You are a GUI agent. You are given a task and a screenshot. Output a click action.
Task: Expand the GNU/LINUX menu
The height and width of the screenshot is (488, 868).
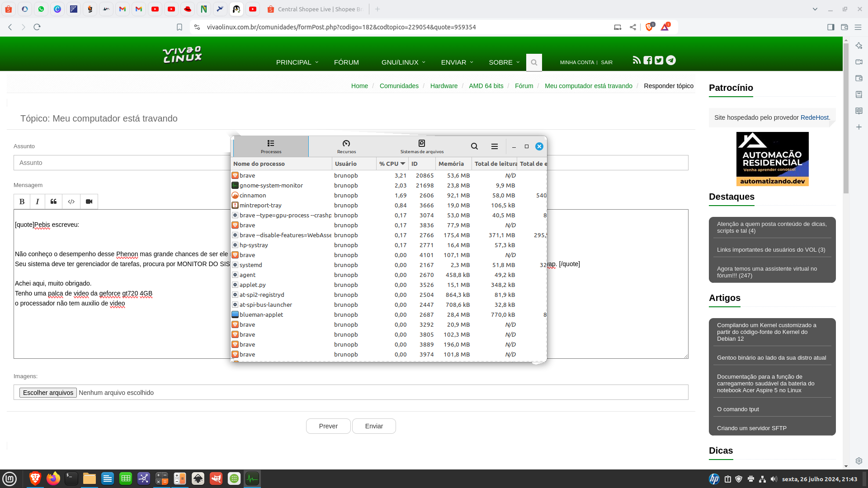pos(403,62)
